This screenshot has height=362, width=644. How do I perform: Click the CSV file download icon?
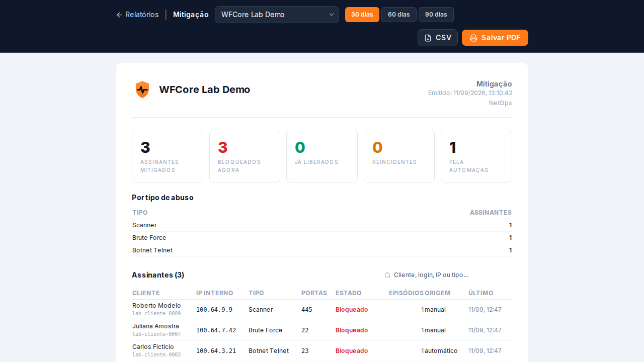[x=428, y=38]
